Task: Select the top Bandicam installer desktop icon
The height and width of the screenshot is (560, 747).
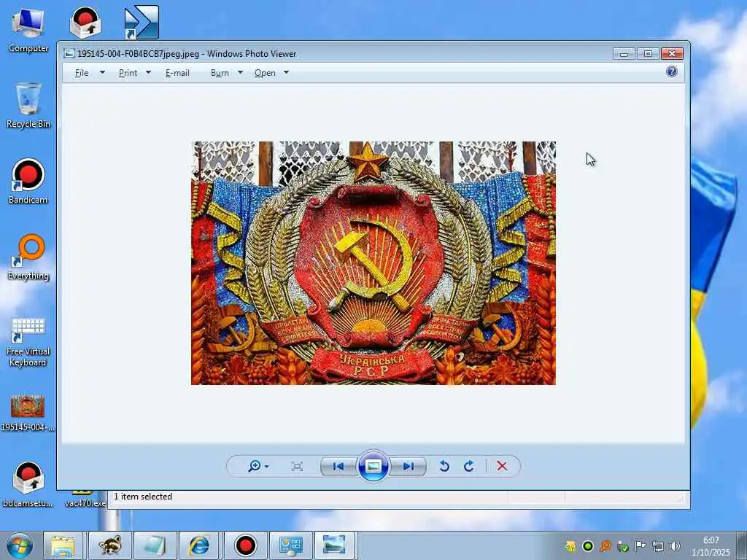Action: pyautogui.click(x=85, y=23)
